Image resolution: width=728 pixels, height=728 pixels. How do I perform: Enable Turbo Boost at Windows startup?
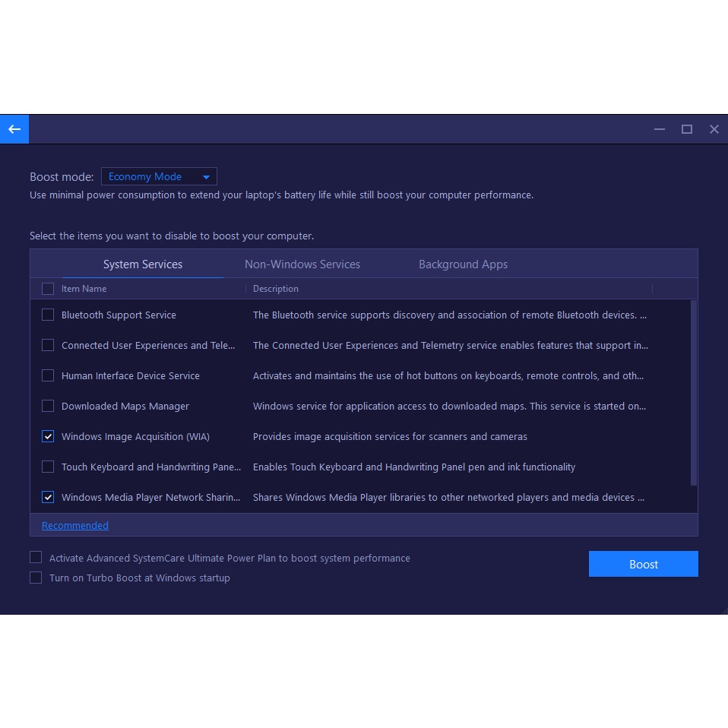36,578
